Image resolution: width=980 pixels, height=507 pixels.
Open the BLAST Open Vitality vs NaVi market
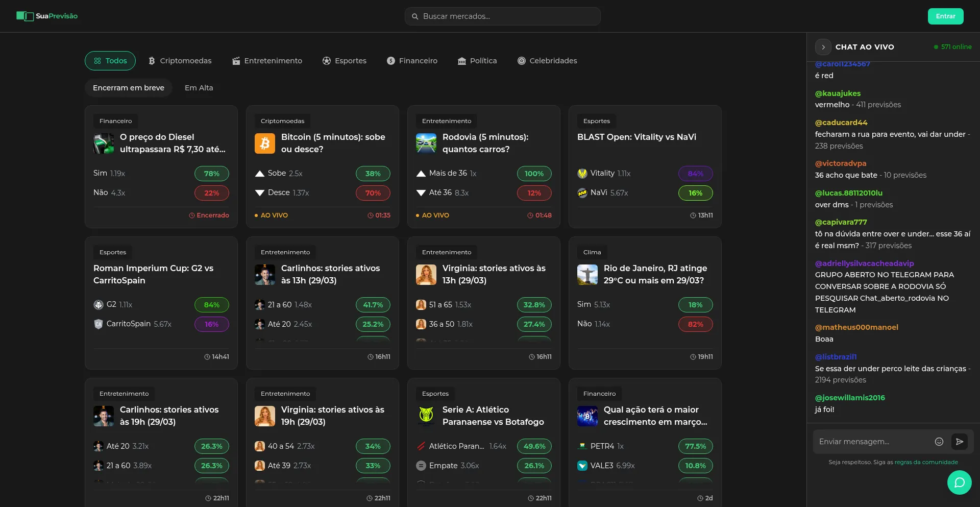[x=636, y=137]
